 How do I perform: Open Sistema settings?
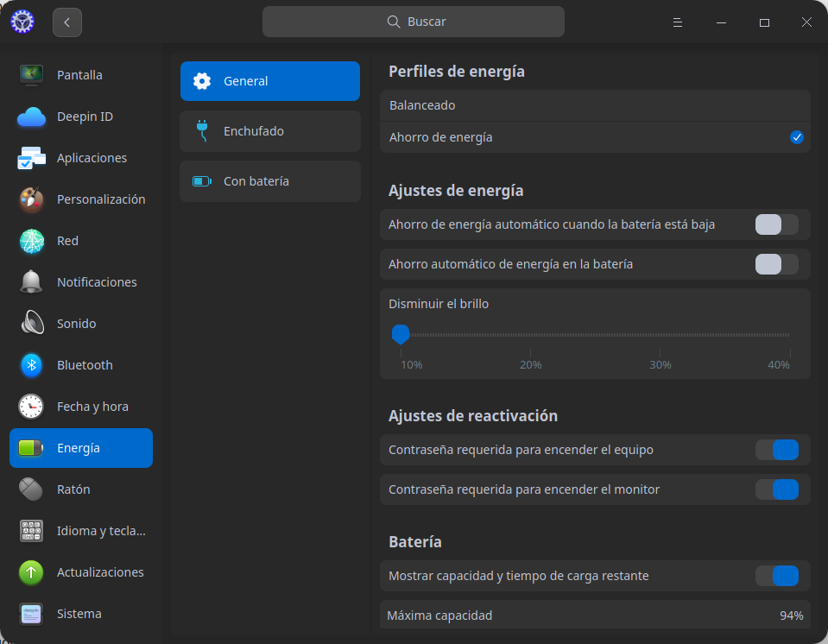coord(81,614)
